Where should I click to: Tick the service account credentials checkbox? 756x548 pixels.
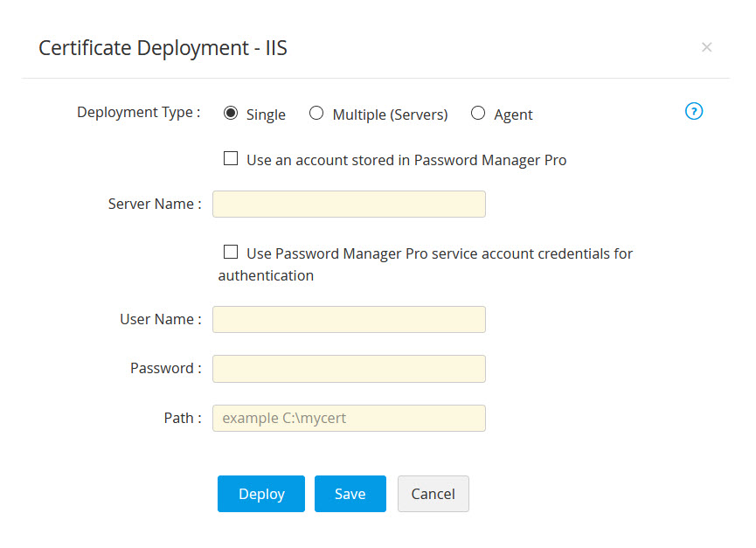[x=231, y=253]
